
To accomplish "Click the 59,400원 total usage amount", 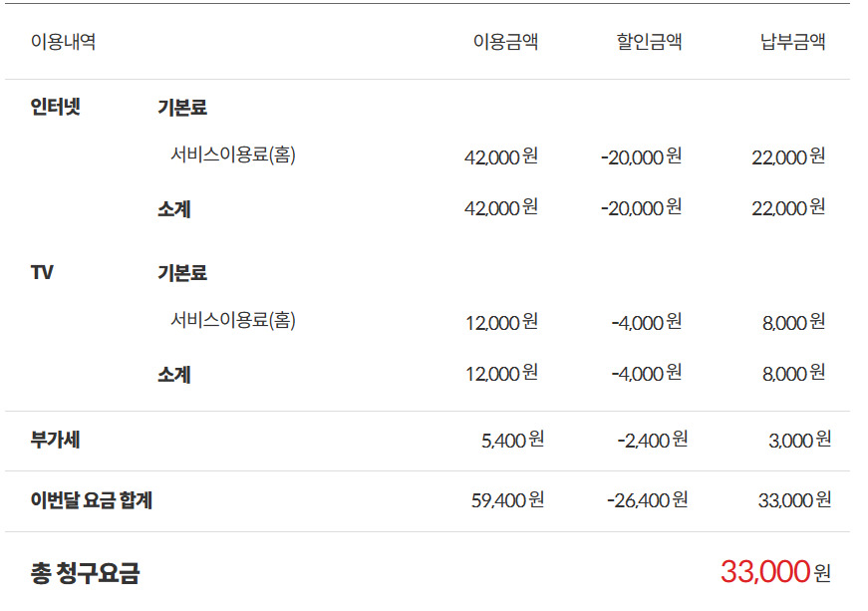I will coord(507,499).
